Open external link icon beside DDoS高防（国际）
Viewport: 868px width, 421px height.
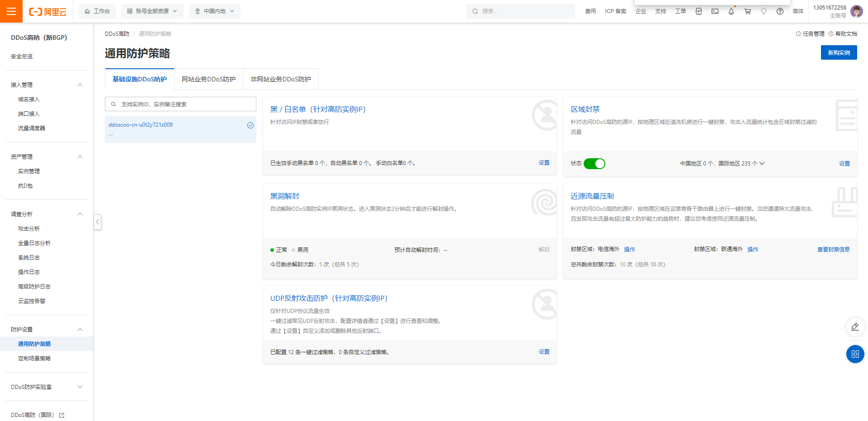[x=61, y=415]
